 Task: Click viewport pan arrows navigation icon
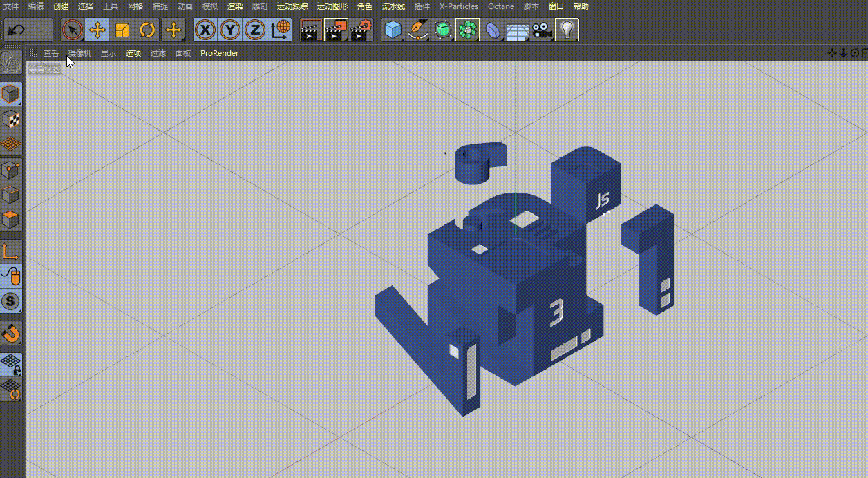[x=833, y=53]
